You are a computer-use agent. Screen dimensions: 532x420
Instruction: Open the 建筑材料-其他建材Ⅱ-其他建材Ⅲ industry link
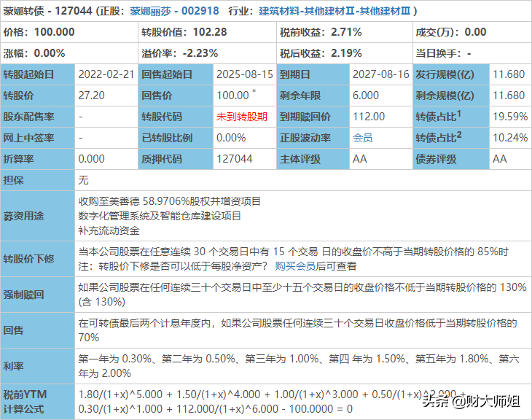click(335, 11)
